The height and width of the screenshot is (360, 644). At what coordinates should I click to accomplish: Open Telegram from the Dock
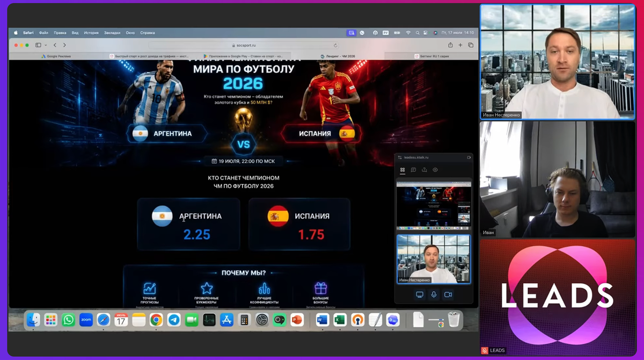174,320
